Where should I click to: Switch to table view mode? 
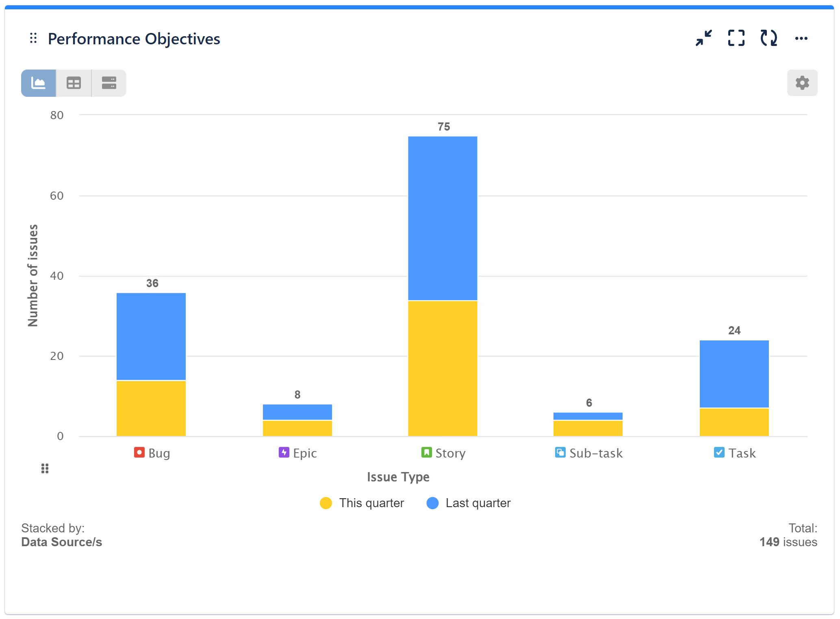click(x=73, y=83)
